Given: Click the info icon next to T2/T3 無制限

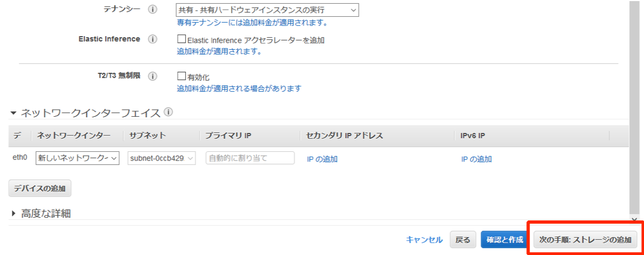Looking at the screenshot, I should coord(152,76).
